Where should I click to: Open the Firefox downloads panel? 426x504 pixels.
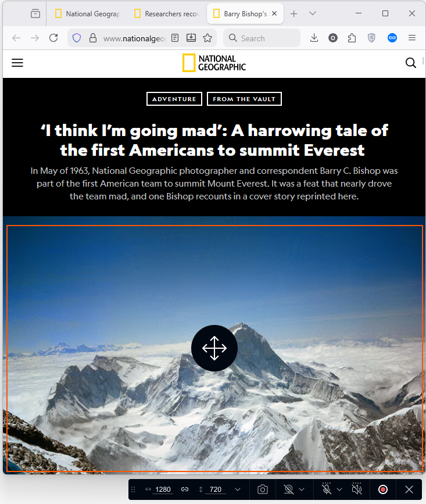(314, 38)
